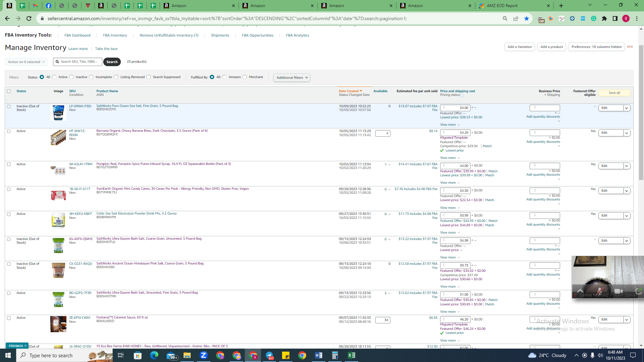
Task: Click the Save all button
Action: pyautogui.click(x=614, y=93)
